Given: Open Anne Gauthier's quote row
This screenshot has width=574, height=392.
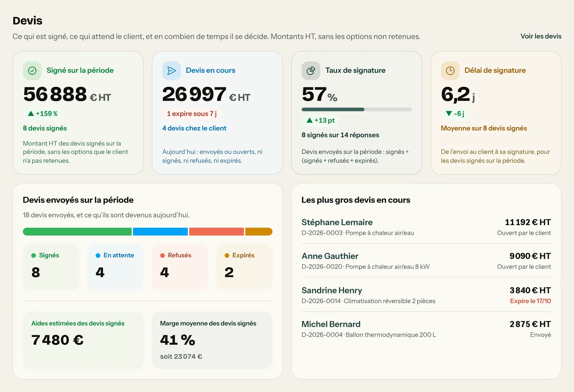Looking at the screenshot, I should coord(426,261).
